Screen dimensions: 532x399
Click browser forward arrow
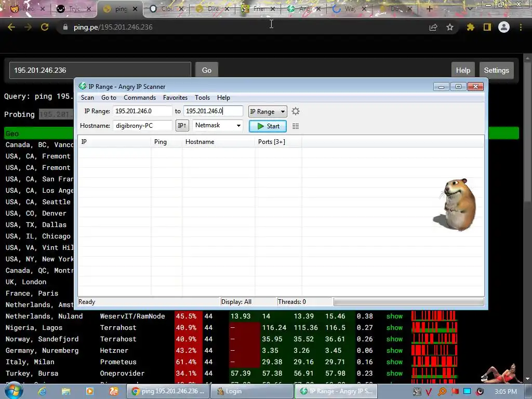click(x=28, y=27)
